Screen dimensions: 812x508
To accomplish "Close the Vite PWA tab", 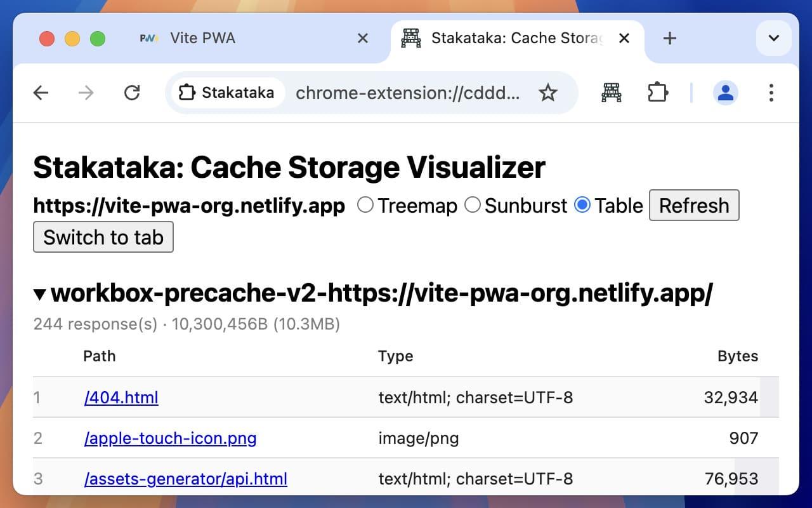I will [363, 39].
